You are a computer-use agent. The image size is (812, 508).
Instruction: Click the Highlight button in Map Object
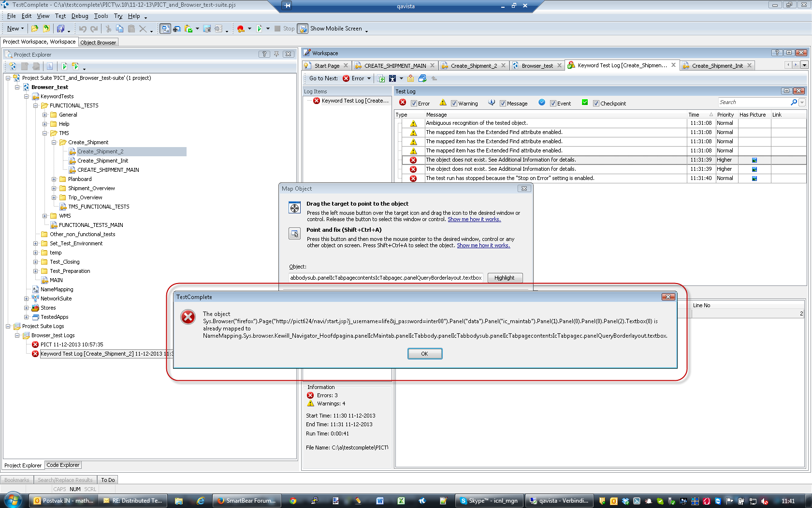504,278
